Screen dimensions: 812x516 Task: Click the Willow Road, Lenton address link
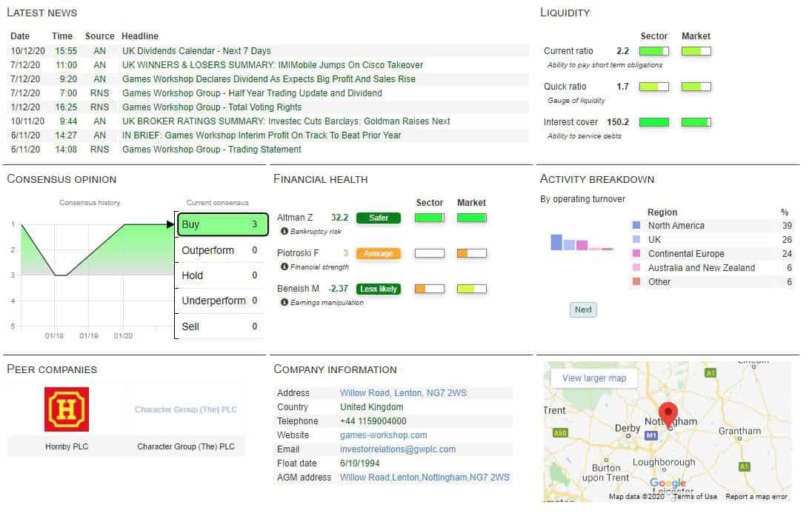404,393
